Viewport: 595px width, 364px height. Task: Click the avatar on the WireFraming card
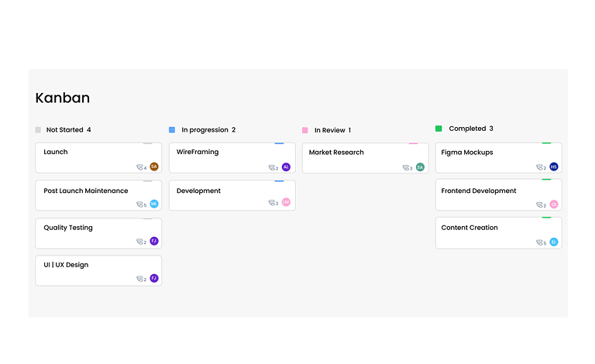click(286, 167)
